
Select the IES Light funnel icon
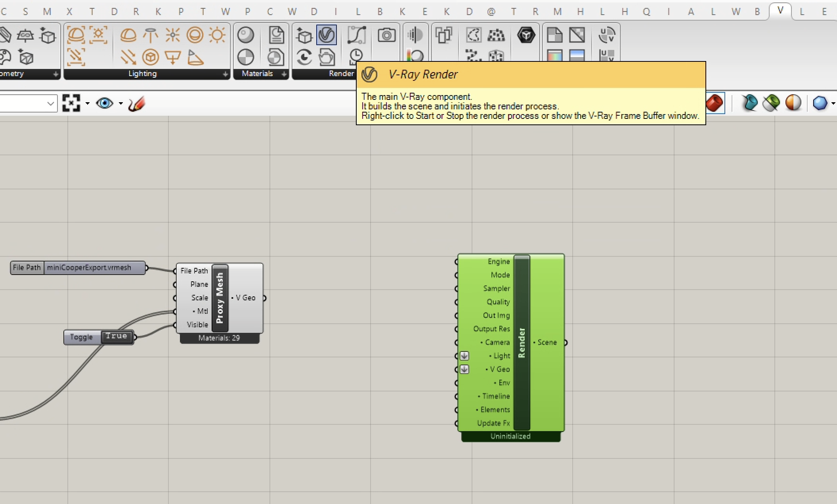[x=172, y=57]
